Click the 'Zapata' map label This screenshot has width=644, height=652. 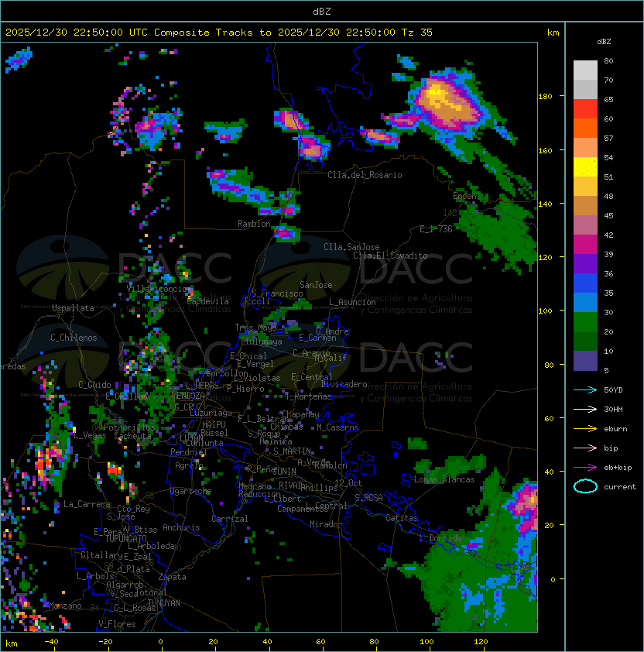tap(172, 577)
